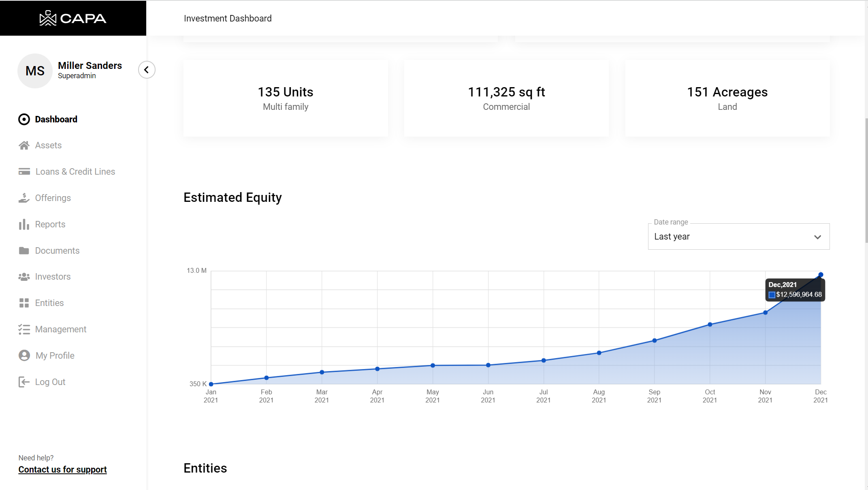Click the Management checklist icon
Viewport: 868px width, 490px height.
pos(24,330)
